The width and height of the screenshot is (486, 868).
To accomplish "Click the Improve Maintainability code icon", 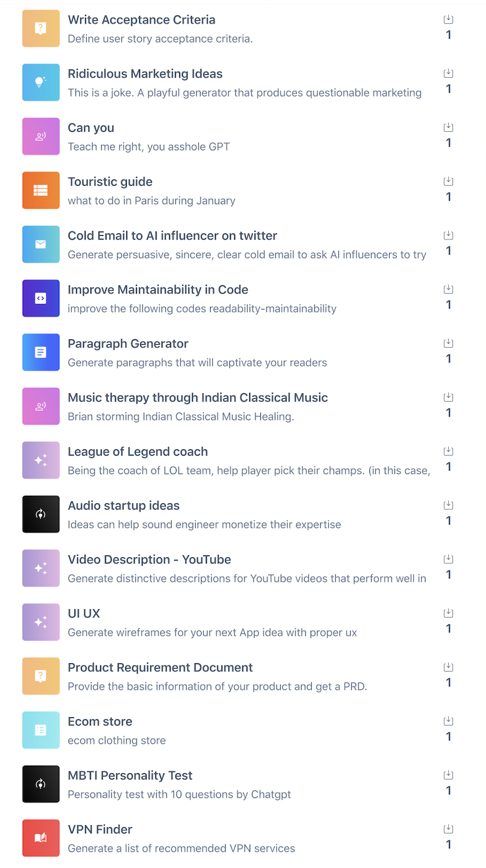I will point(41,298).
